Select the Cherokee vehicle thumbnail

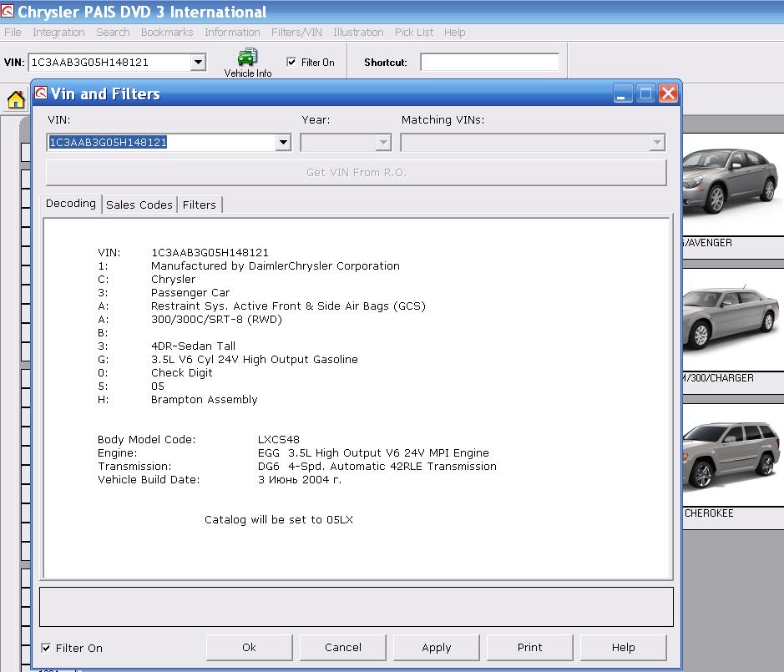point(732,455)
